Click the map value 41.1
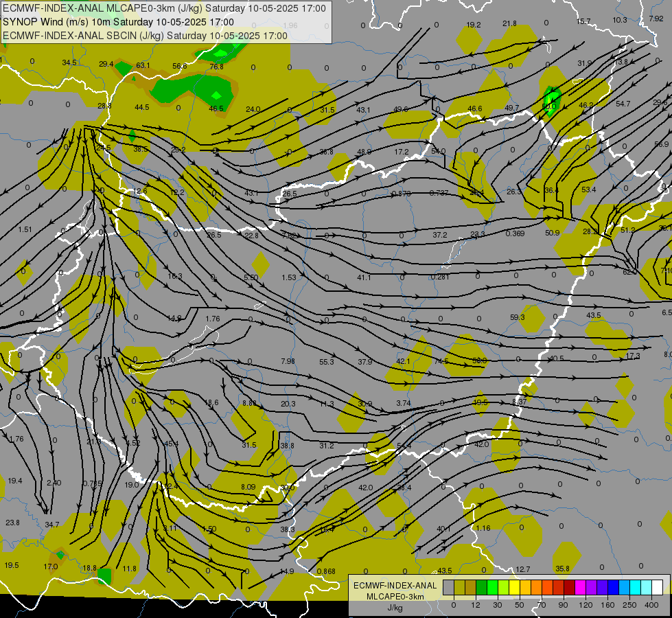The width and height of the screenshot is (672, 618). click(x=364, y=277)
